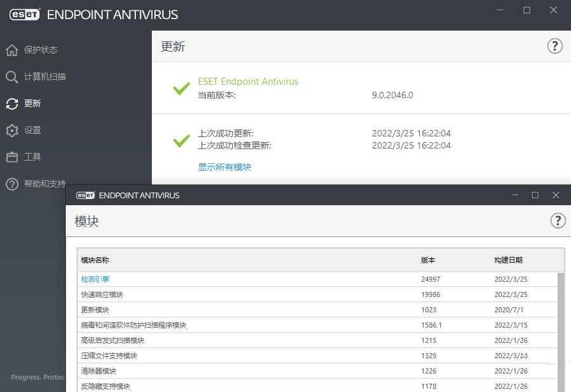The width and height of the screenshot is (571, 392).
Task: Open 工具 via the toolbox icon
Action: [13, 157]
